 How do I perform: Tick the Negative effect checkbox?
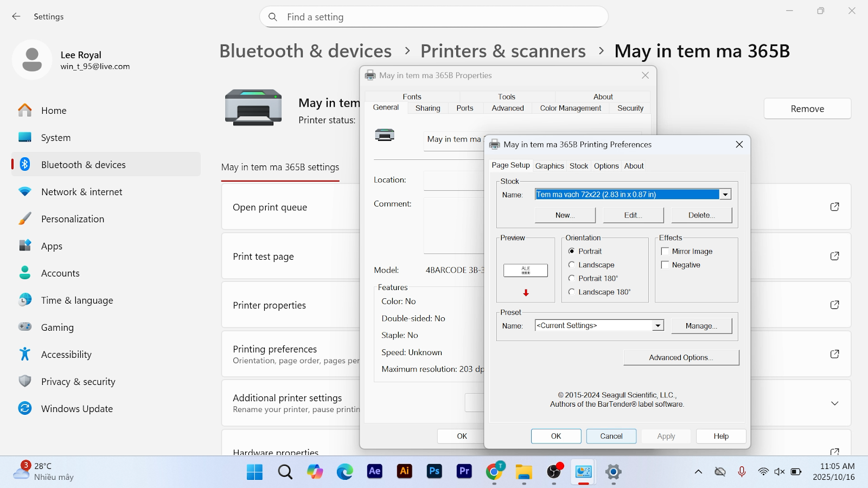click(665, 265)
